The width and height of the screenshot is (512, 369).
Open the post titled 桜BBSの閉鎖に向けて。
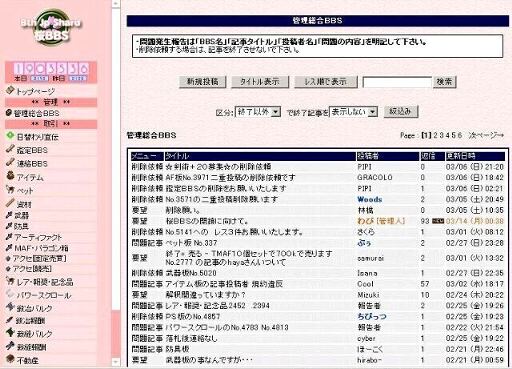click(x=207, y=221)
